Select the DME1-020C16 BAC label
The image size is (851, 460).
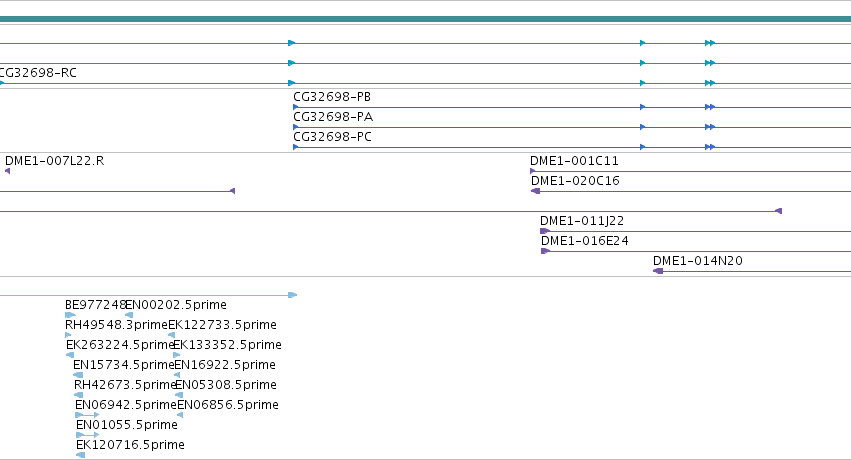tap(575, 181)
